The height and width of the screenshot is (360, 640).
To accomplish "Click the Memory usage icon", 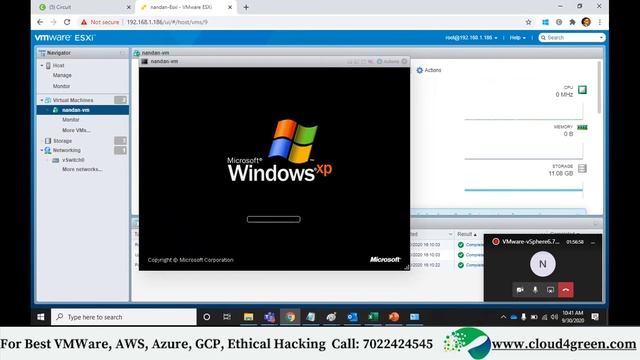I will click(582, 127).
